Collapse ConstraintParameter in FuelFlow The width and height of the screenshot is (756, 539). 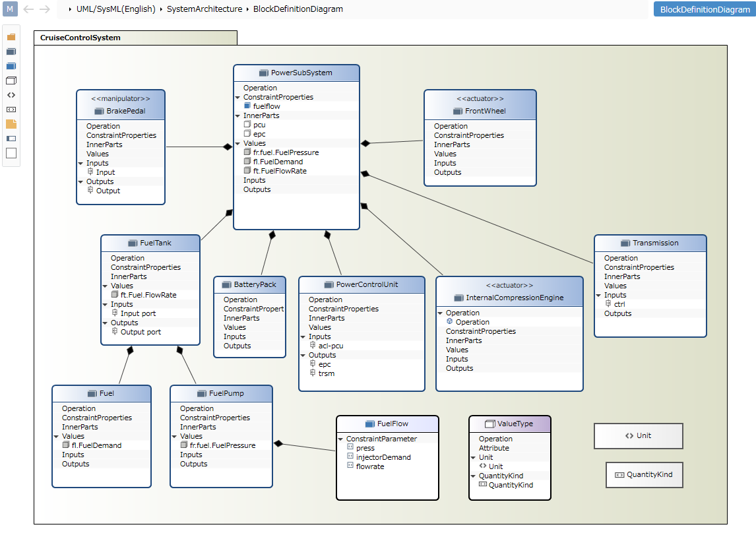click(x=340, y=439)
